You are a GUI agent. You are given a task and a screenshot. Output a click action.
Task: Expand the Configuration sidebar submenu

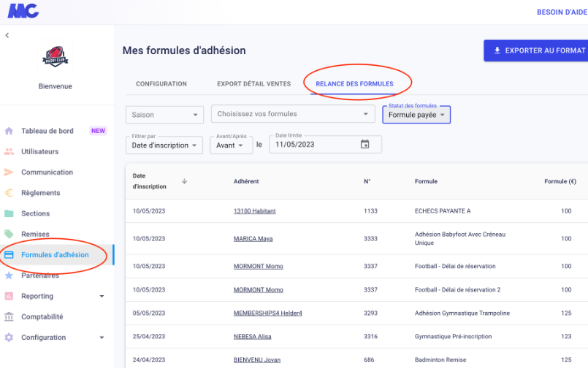click(102, 338)
